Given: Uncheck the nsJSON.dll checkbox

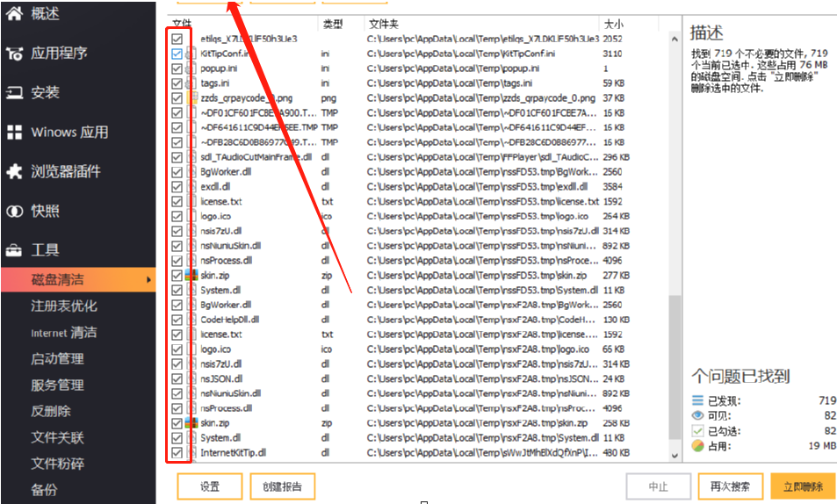Looking at the screenshot, I should pyautogui.click(x=177, y=379).
